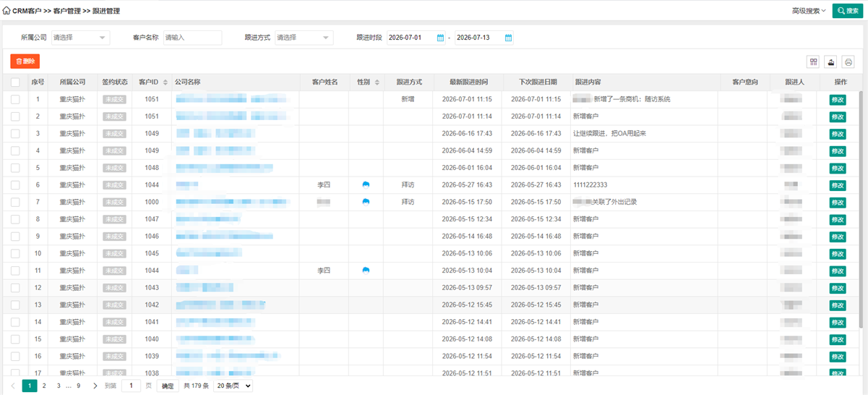Click the 客户名称 input field
868x395 pixels.
[192, 38]
